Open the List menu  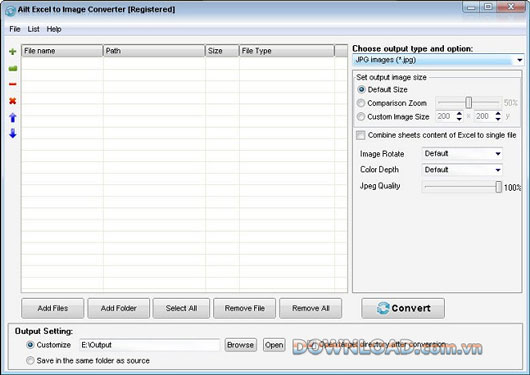point(33,29)
